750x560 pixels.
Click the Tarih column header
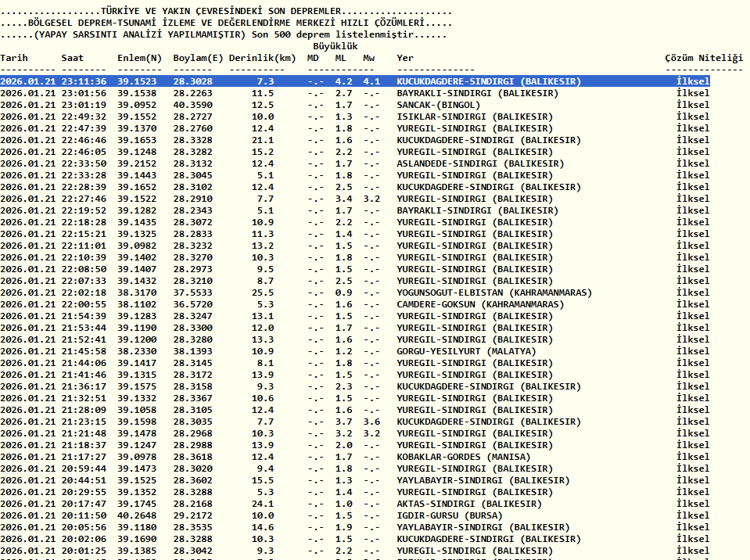tap(13, 57)
